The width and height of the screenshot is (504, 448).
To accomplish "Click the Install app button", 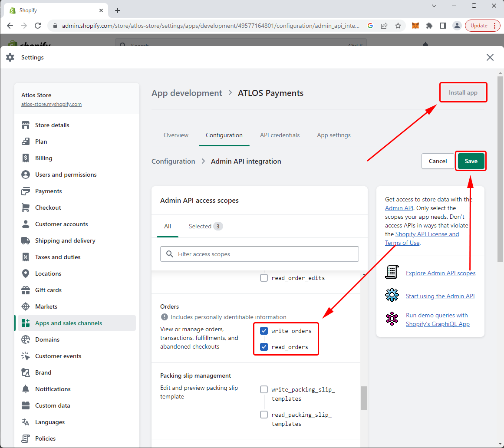I will (x=463, y=92).
